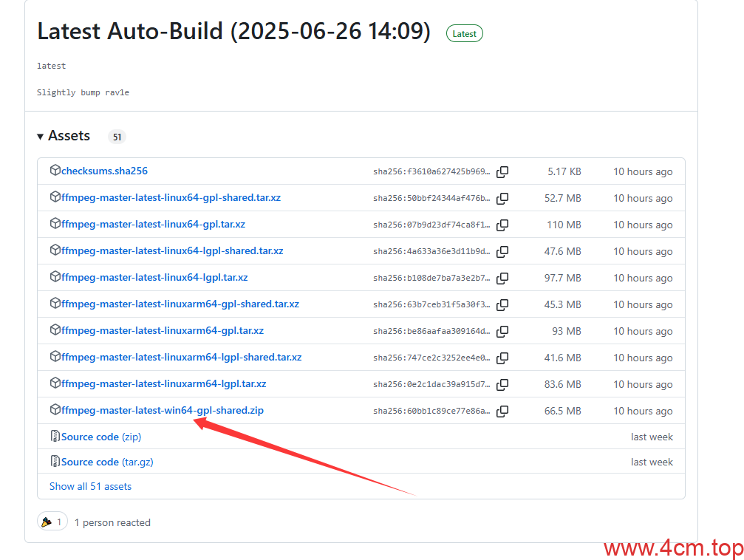Screen dimensions: 744x560
Task: Click the 5.17 KB size value
Action: [x=564, y=172]
